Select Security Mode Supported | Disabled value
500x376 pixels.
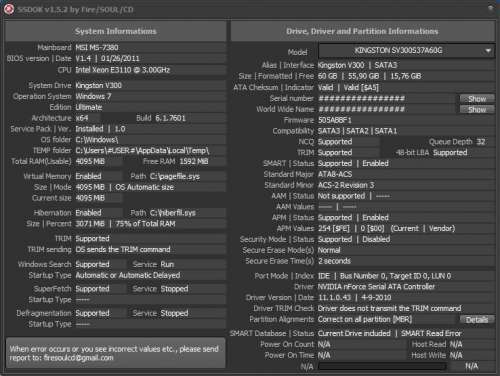[x=354, y=239]
